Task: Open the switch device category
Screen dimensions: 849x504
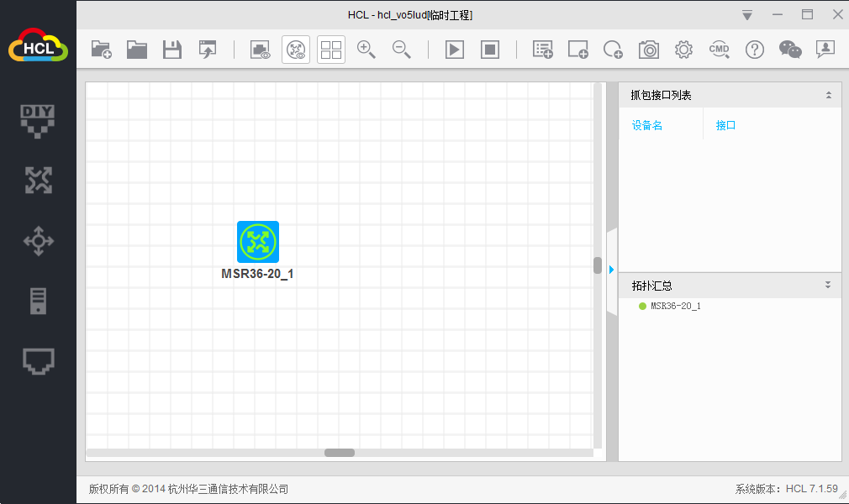Action: pyautogui.click(x=39, y=241)
